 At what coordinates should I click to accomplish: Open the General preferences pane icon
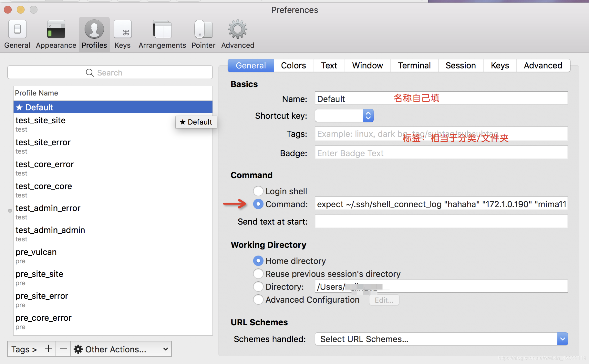(17, 30)
